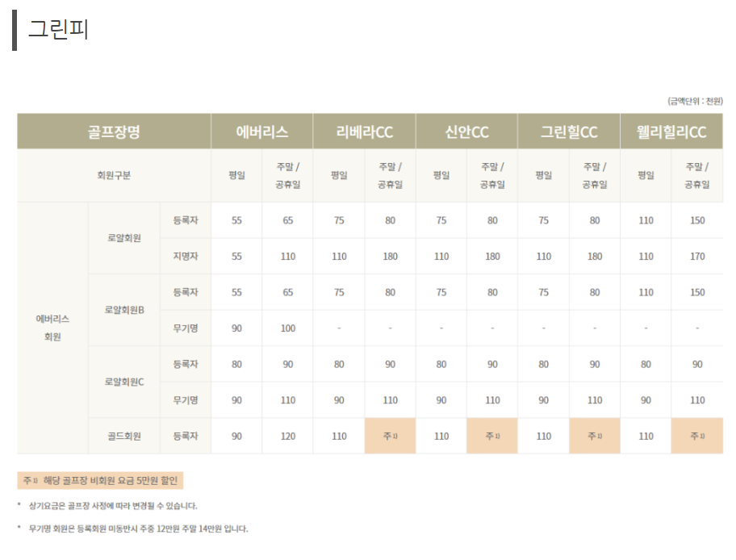Click the 주1) 비회원 요금 5만원 할인 footnote
Viewport: 736px width, 560px height.
coord(100,481)
